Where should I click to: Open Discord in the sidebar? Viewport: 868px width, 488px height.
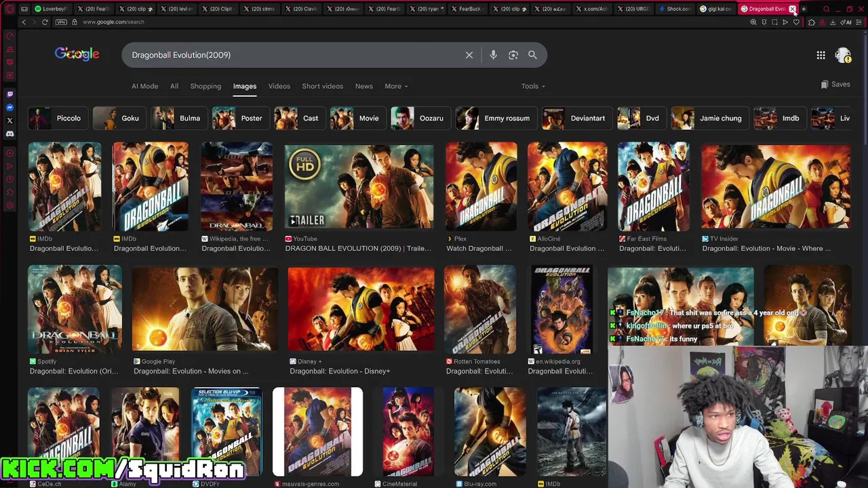coord(9,134)
